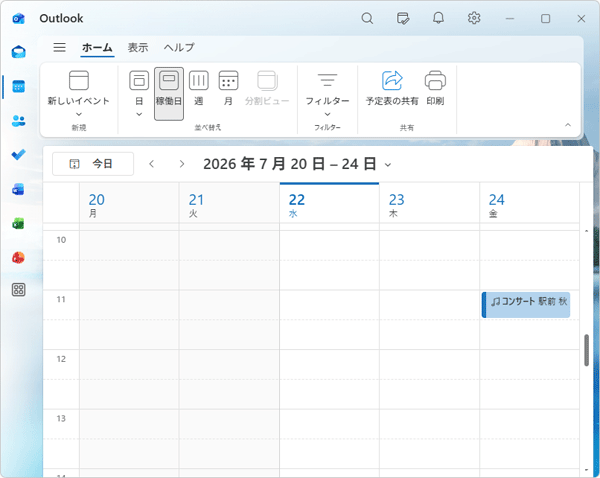
Task: Open People contacts in the sidebar
Action: click(18, 121)
